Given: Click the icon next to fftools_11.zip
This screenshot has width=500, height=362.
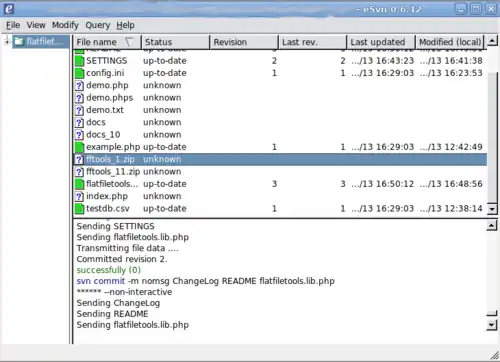Looking at the screenshot, I should (x=79, y=172).
